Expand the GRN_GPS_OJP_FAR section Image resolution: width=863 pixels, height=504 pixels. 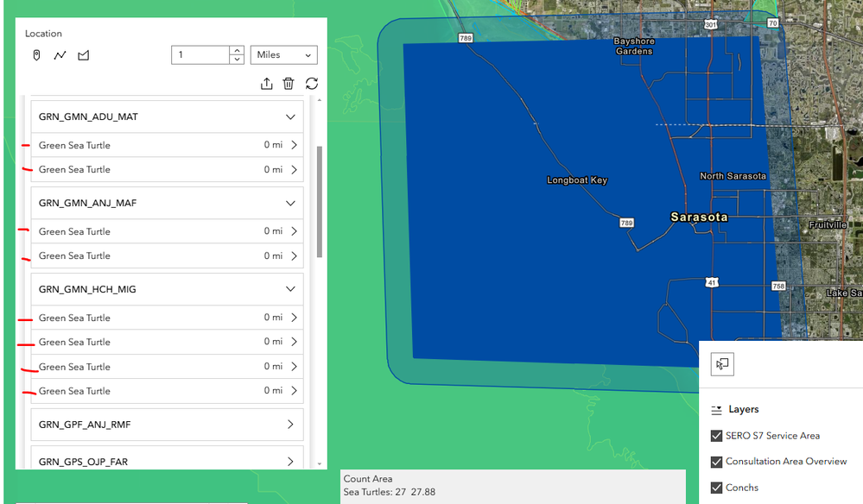coord(290,460)
